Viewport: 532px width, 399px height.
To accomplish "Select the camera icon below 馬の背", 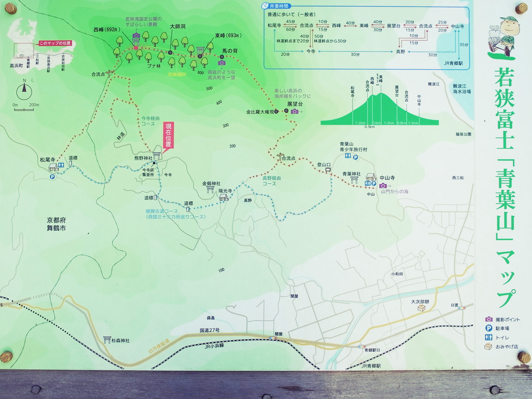I will tap(222, 63).
